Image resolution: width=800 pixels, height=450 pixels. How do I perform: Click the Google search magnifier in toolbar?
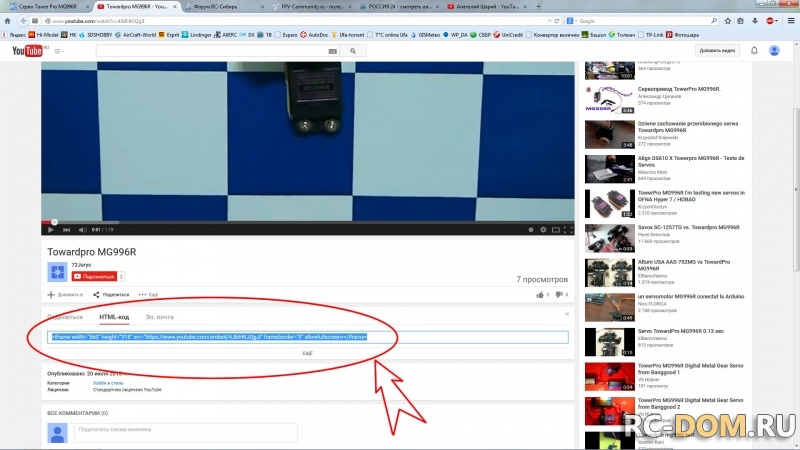pyautogui.click(x=713, y=21)
